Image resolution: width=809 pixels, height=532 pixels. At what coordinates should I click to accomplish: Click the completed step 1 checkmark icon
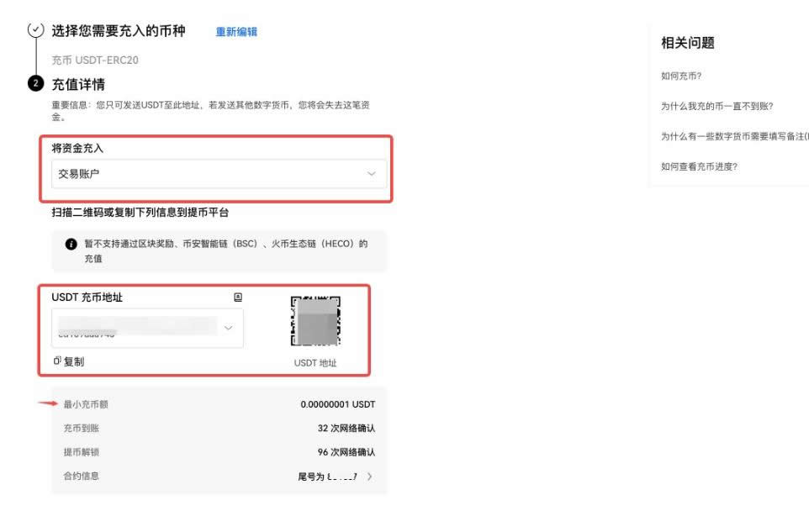[x=35, y=29]
